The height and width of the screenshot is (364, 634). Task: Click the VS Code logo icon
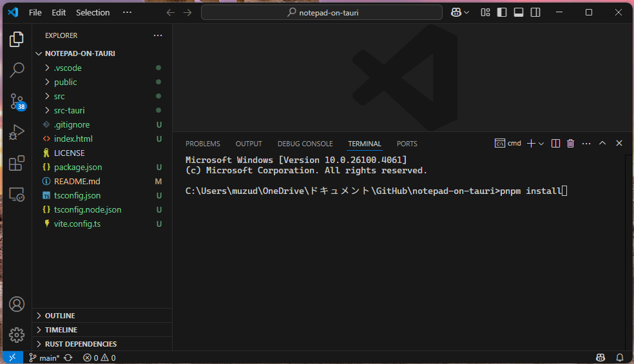tap(13, 12)
